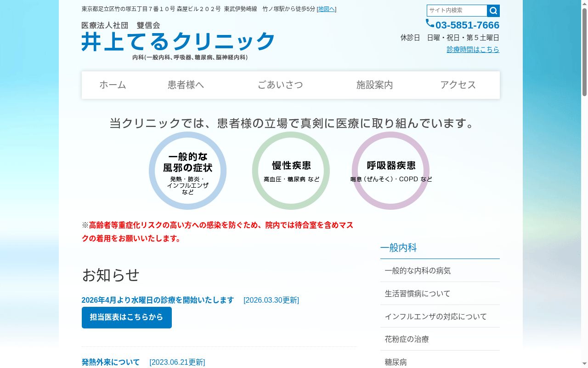Click the 担当医表はこちらから button
Viewport: 588px width, 368px height.
click(x=127, y=317)
